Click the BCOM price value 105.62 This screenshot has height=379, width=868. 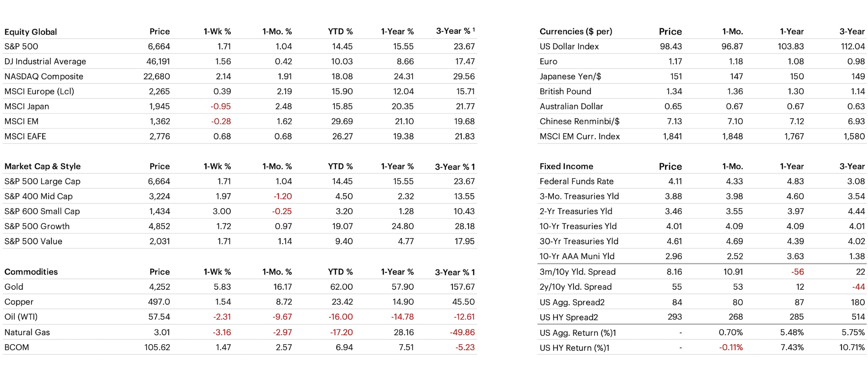point(157,347)
